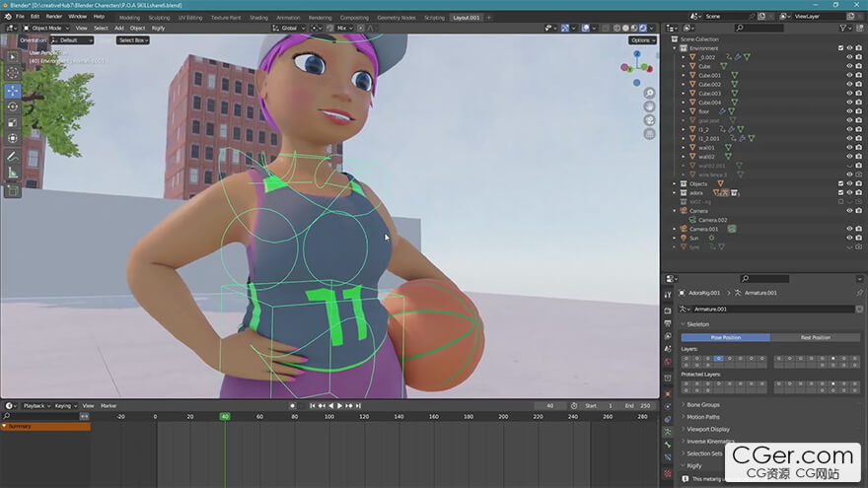
Task: Open the Global orientation dropdown
Action: coord(289,28)
